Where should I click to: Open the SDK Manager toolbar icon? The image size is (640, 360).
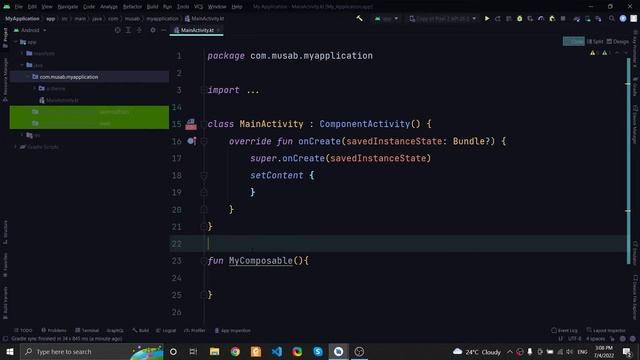598,18
